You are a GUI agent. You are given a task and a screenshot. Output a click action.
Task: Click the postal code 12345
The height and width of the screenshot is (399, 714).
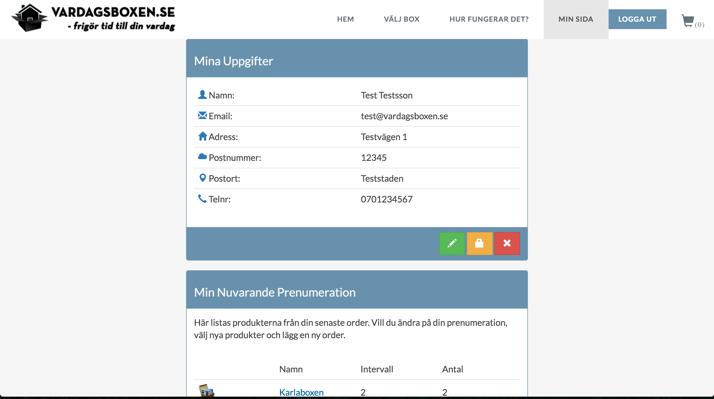[x=373, y=158]
